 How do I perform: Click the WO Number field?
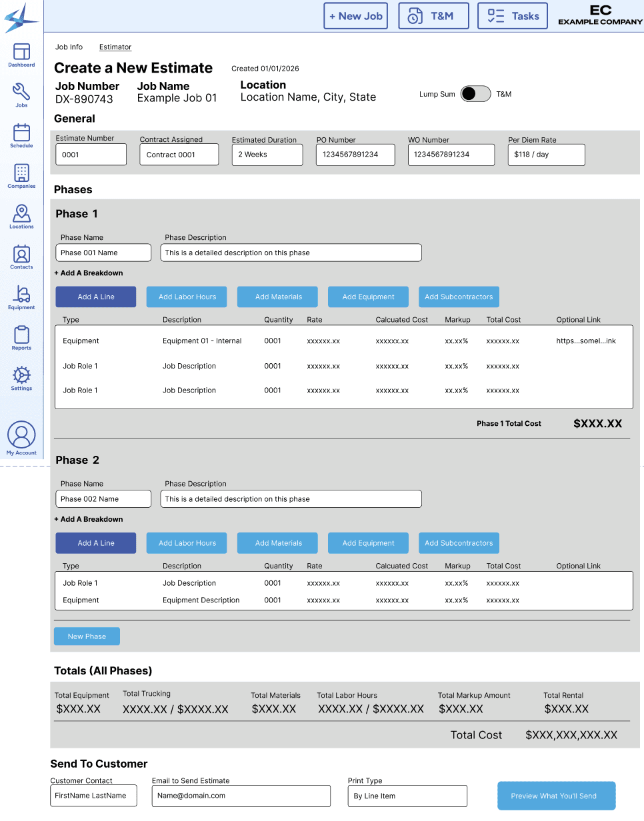451,155
